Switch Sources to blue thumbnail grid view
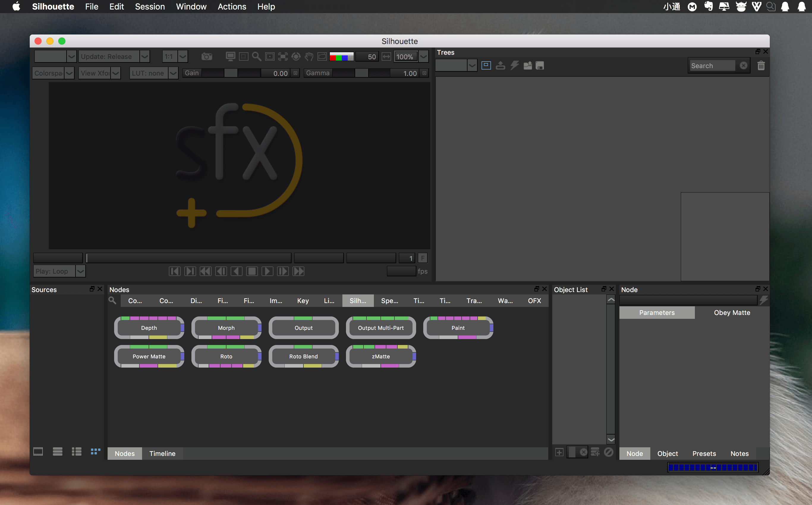Viewport: 812px width, 505px height. coord(95,451)
